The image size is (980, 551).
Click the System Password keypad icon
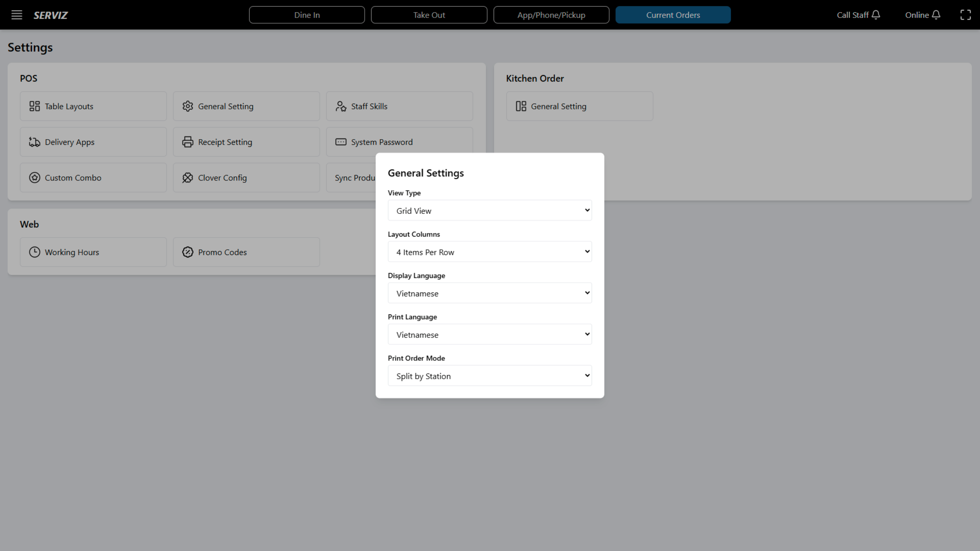coord(341,142)
